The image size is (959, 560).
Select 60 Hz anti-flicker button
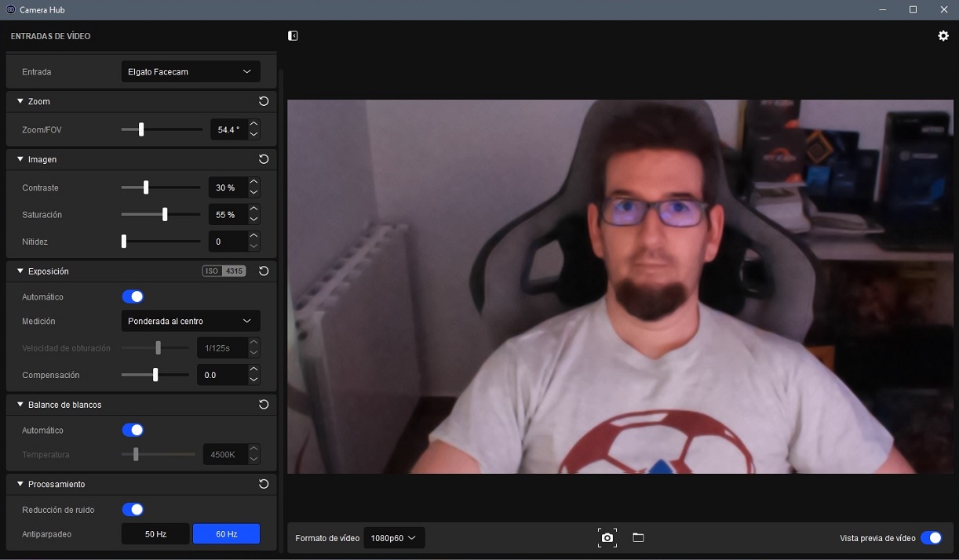coord(226,534)
